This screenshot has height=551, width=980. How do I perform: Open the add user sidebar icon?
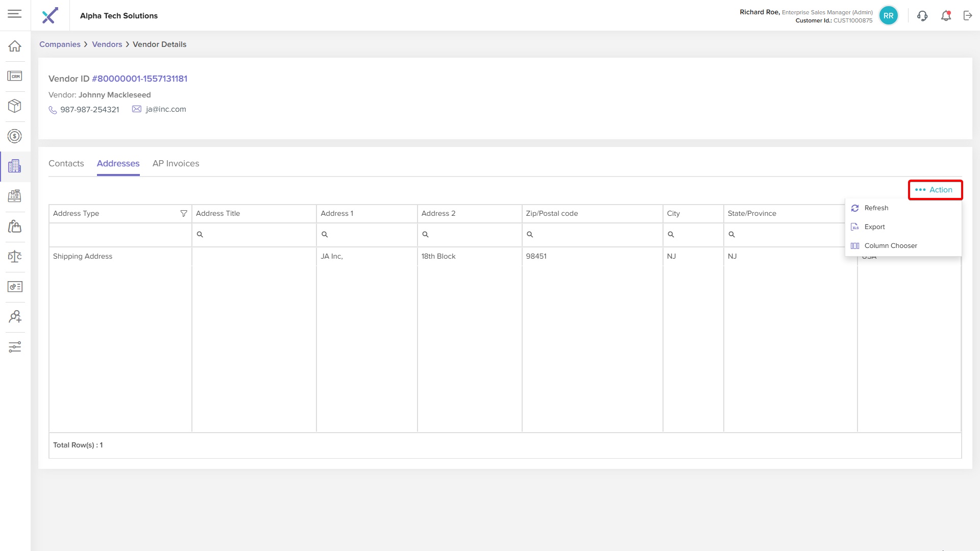click(x=15, y=317)
